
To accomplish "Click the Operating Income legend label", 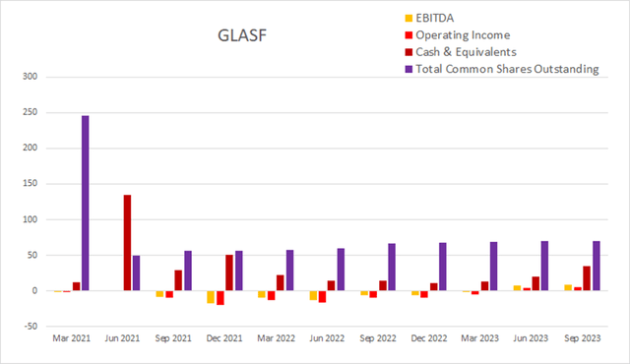I will pyautogui.click(x=463, y=35).
